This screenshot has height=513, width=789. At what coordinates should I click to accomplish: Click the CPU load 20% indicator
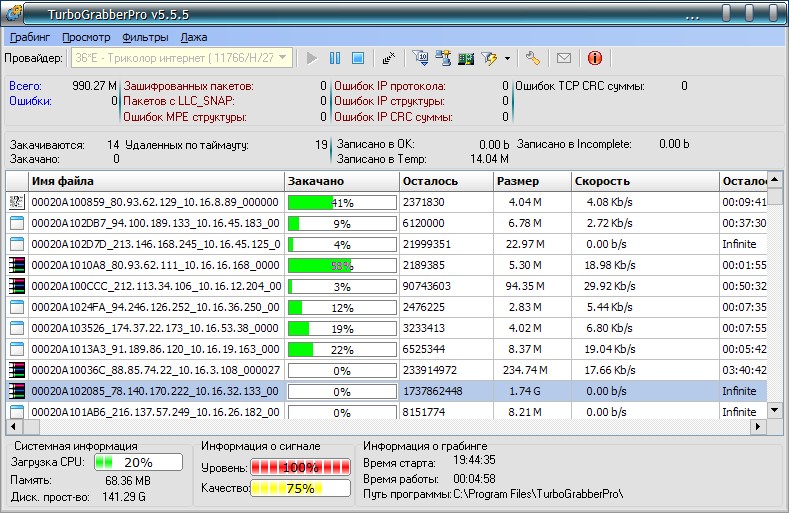pyautogui.click(x=138, y=462)
